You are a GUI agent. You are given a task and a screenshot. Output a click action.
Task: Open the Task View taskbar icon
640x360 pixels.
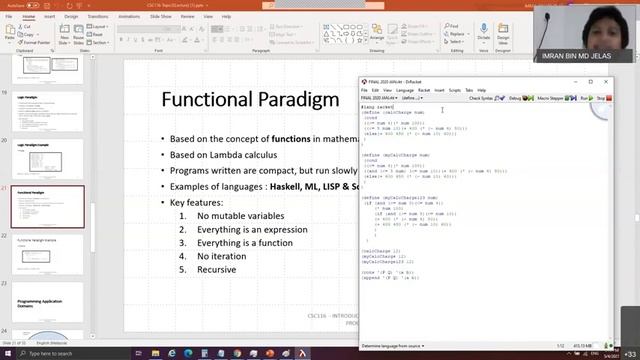[138, 353]
